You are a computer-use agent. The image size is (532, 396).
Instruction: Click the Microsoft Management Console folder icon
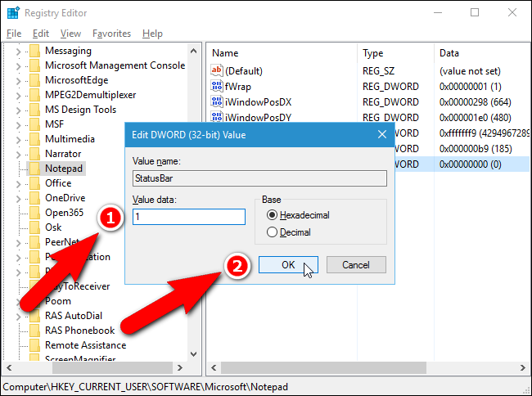point(34,65)
